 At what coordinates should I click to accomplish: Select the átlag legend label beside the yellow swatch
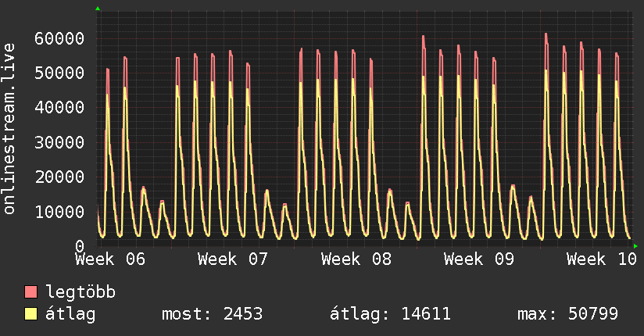click(70, 314)
